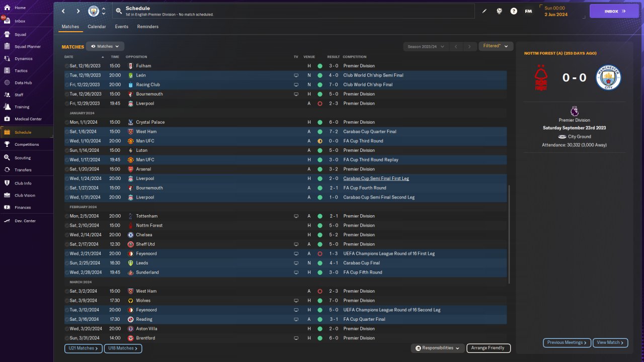Click the Brentford opposition name
The height and width of the screenshot is (362, 644).
(x=145, y=338)
